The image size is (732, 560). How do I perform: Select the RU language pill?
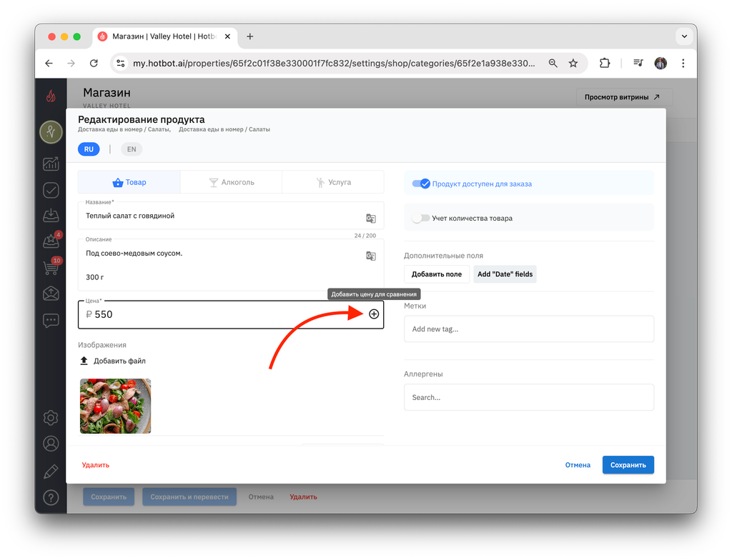(x=89, y=149)
